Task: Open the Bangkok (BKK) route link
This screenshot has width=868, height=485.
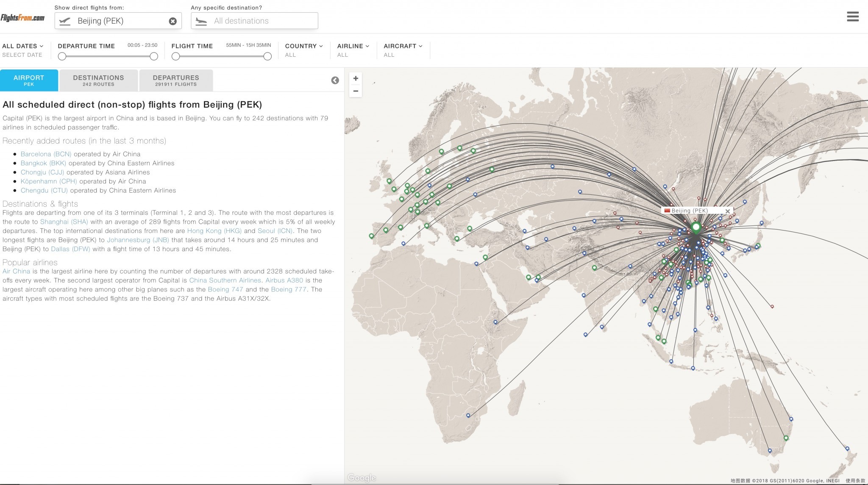Action: (43, 163)
